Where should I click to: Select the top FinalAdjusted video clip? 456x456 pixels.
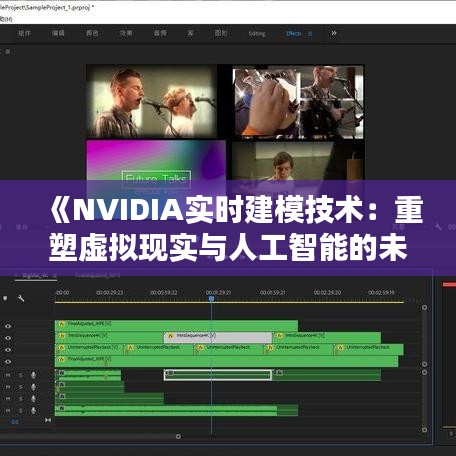(x=176, y=326)
